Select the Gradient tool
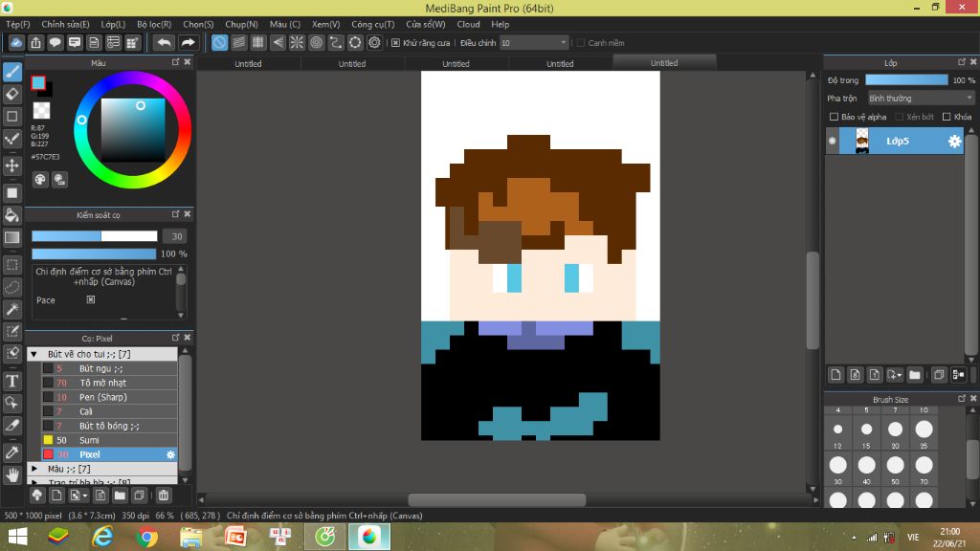The height and width of the screenshot is (551, 980). point(11,237)
